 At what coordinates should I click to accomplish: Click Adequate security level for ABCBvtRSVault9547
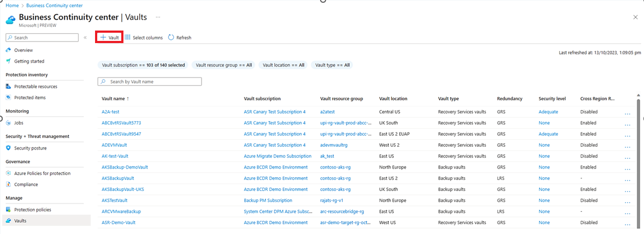548,134
